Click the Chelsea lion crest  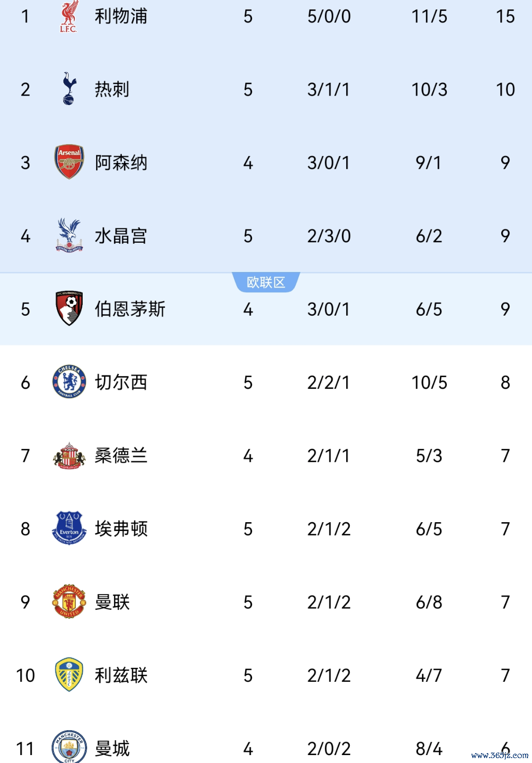tap(69, 382)
